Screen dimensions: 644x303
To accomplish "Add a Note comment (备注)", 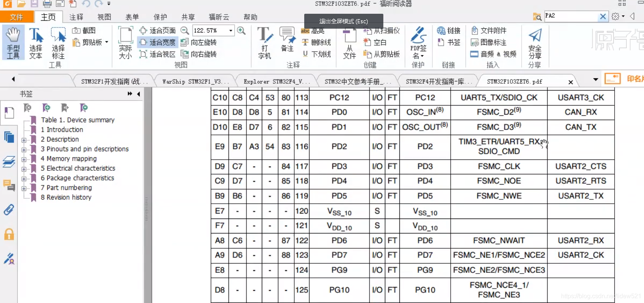I will (x=287, y=39).
